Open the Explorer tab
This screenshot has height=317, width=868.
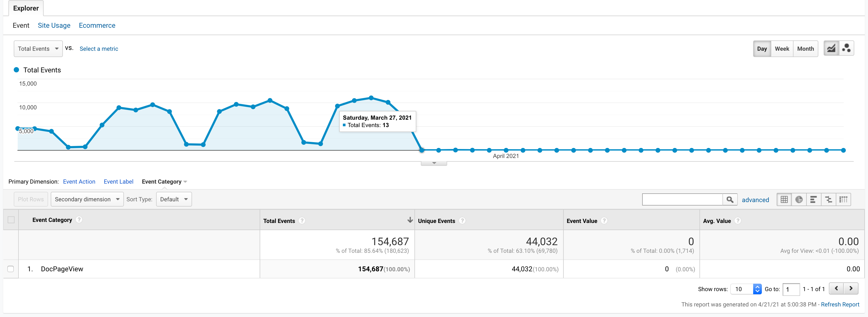[26, 8]
